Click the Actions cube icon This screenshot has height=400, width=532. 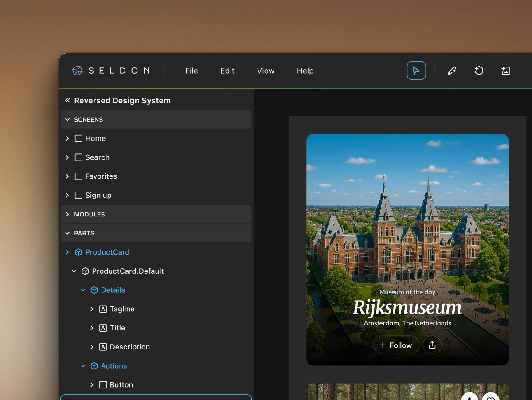(x=94, y=366)
